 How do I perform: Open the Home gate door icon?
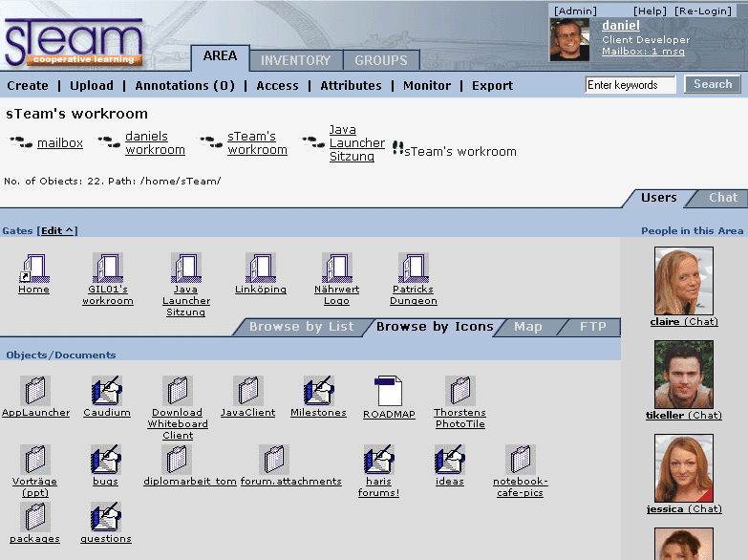34,268
